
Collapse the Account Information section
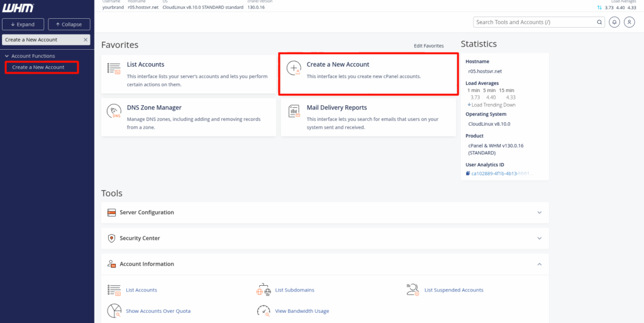coord(539,264)
